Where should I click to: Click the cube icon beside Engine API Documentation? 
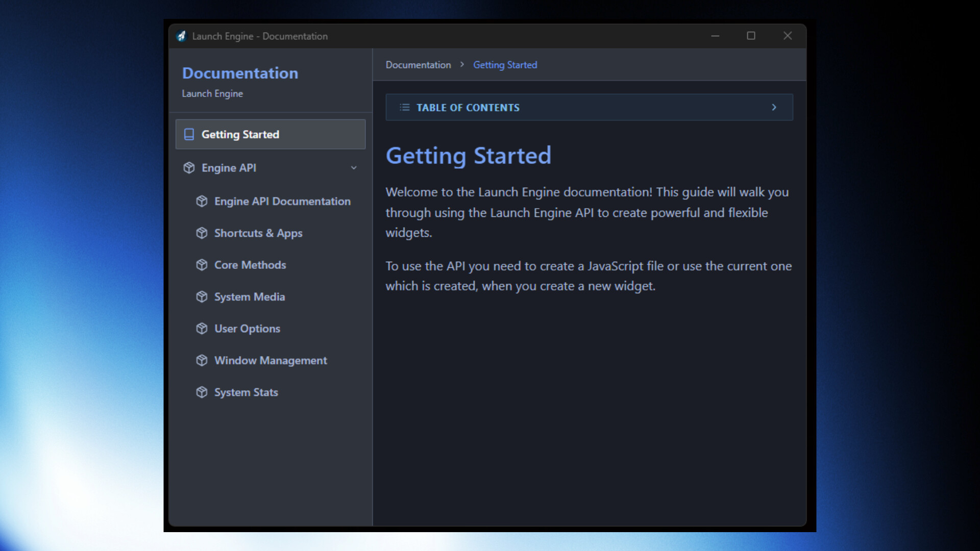202,201
